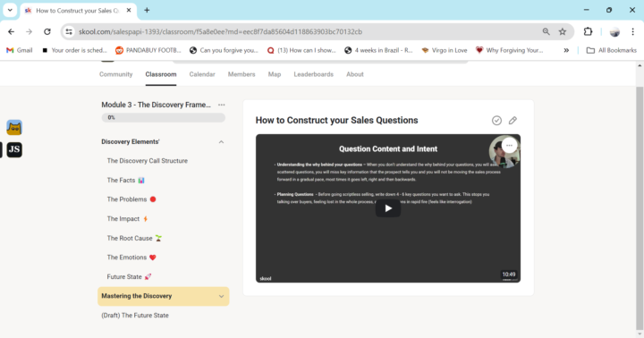Viewport: 644px width, 338px height.
Task: Open The Facts lesson
Action: 126,180
